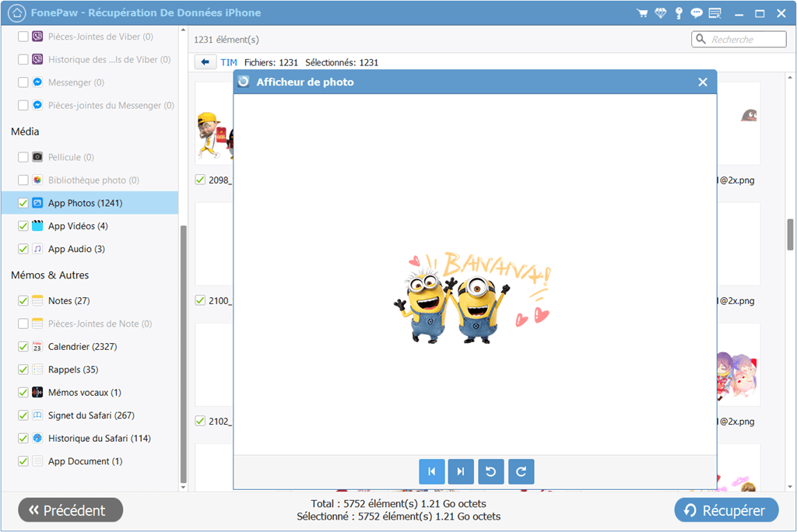Click the Précédent button
Screen dimensions: 797x532
(x=71, y=509)
